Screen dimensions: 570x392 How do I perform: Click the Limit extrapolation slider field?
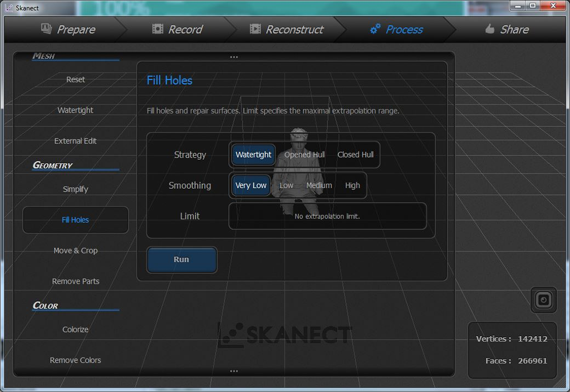pos(327,216)
